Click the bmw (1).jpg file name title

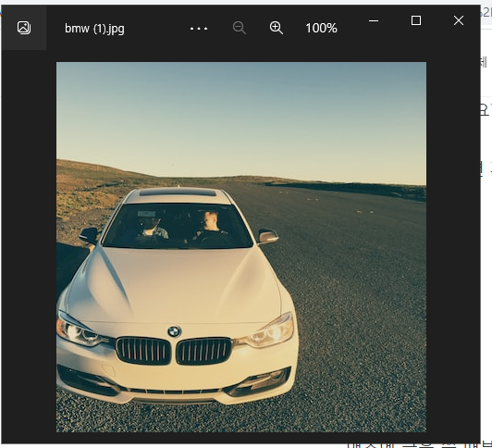[94, 29]
